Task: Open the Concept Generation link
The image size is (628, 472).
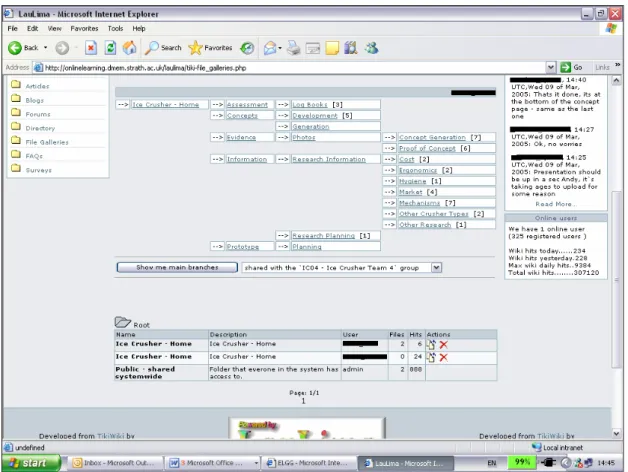Action: tap(432, 137)
